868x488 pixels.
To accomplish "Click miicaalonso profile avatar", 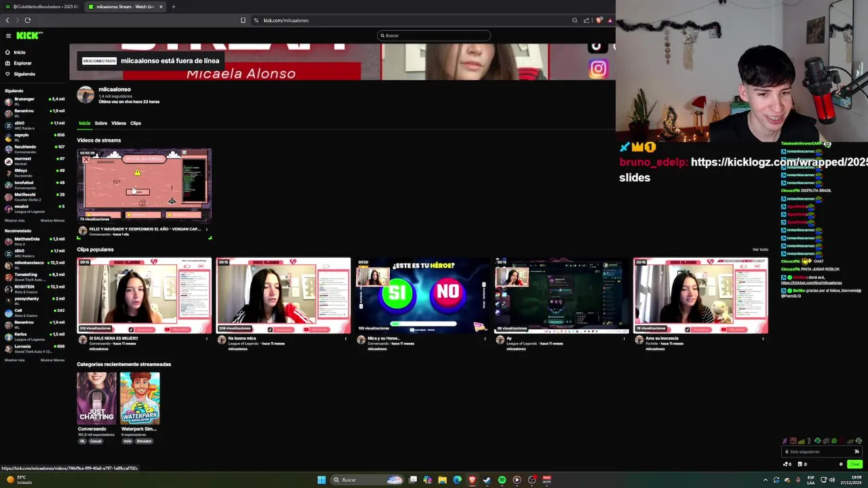I will pos(85,95).
